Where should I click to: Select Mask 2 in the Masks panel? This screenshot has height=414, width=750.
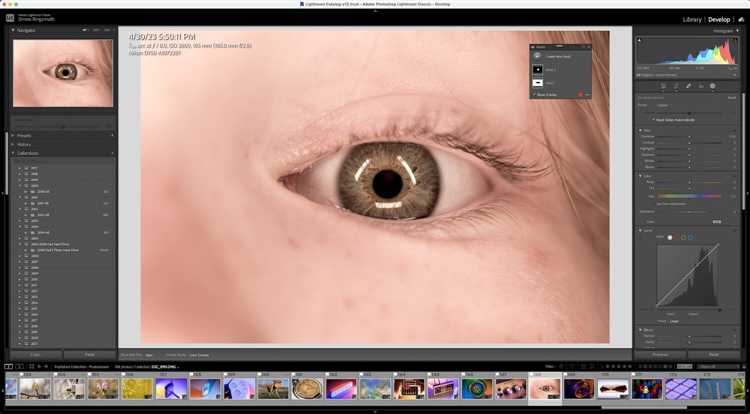550,70
